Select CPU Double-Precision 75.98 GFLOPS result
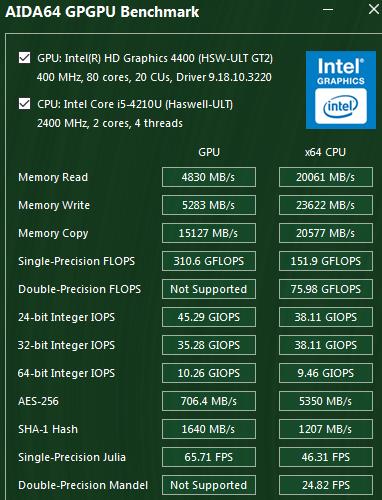Viewport: 382px width, 500px height. click(x=326, y=289)
